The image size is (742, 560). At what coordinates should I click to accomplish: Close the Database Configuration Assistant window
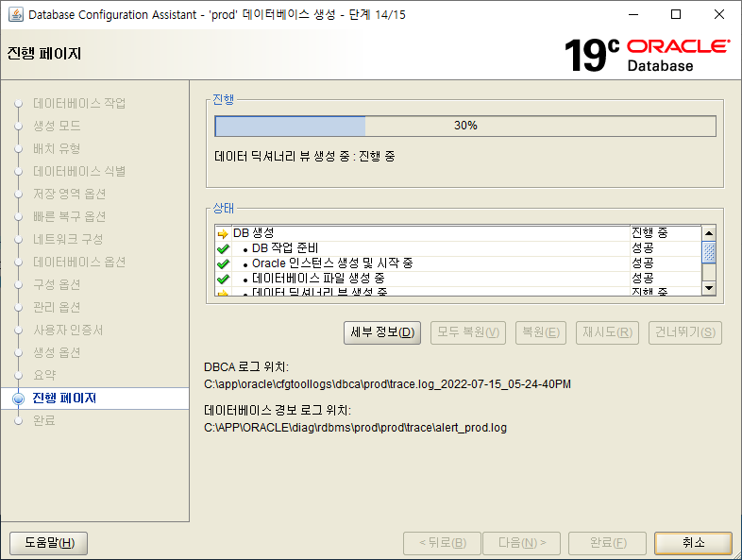718,14
